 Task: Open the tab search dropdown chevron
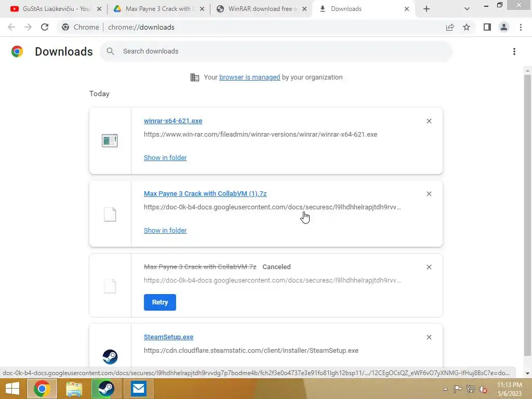tap(467, 9)
